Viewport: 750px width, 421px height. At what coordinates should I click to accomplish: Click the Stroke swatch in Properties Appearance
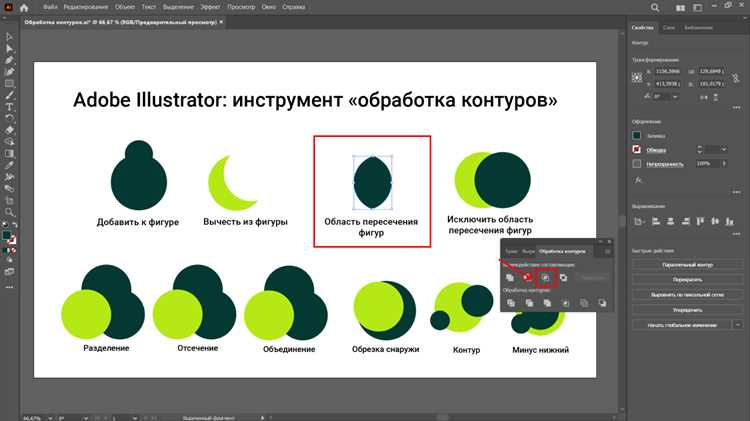[x=637, y=149]
